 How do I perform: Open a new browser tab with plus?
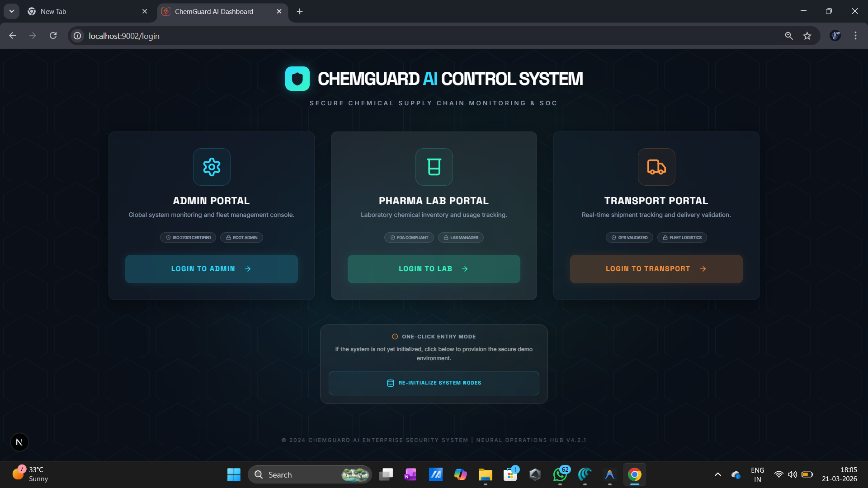coord(300,11)
